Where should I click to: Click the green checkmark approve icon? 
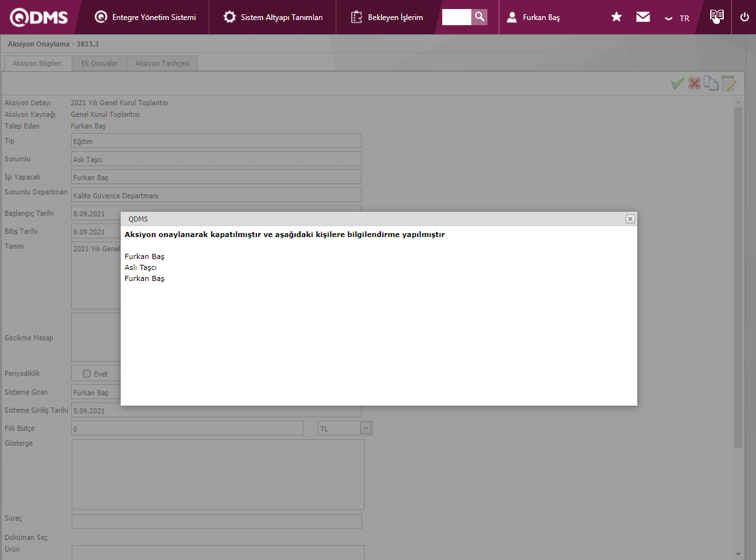[677, 83]
